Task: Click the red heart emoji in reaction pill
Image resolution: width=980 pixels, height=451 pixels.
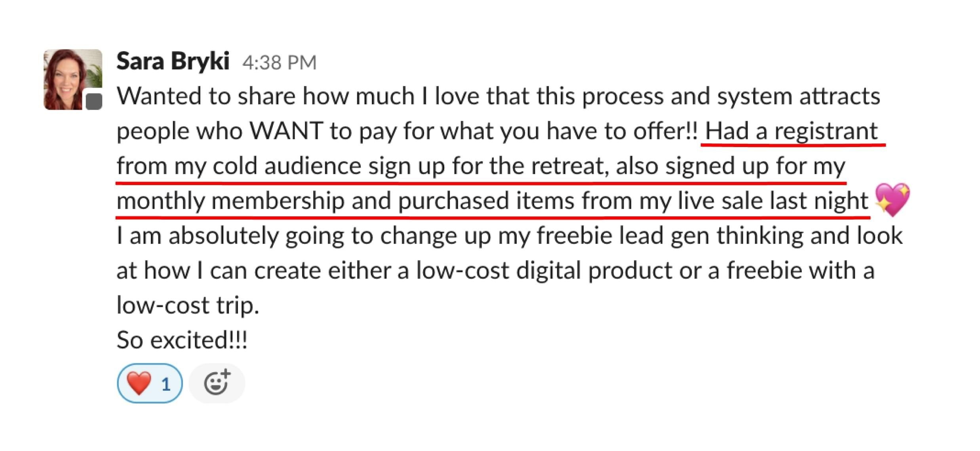Action: [x=139, y=383]
